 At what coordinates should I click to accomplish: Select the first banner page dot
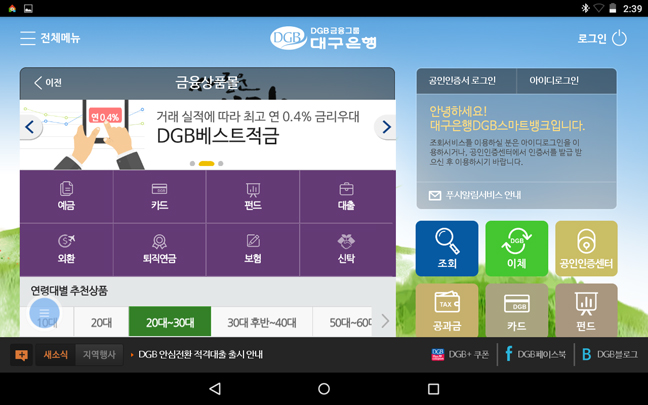192,164
